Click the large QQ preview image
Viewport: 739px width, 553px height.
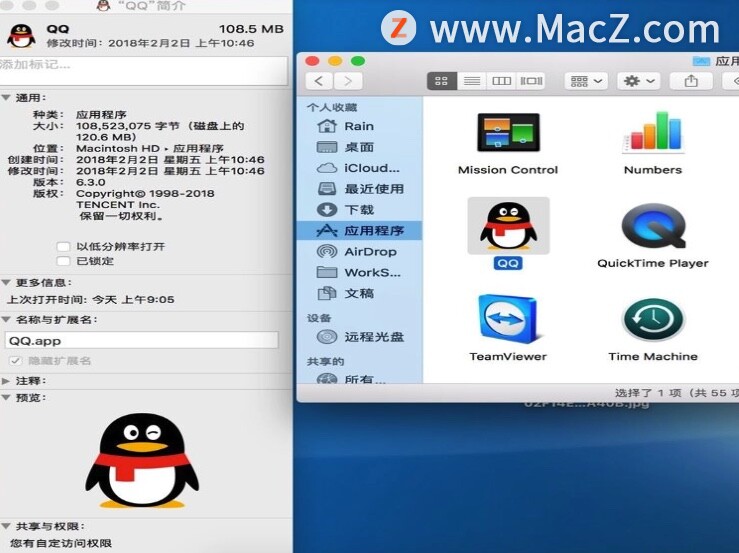point(142,461)
